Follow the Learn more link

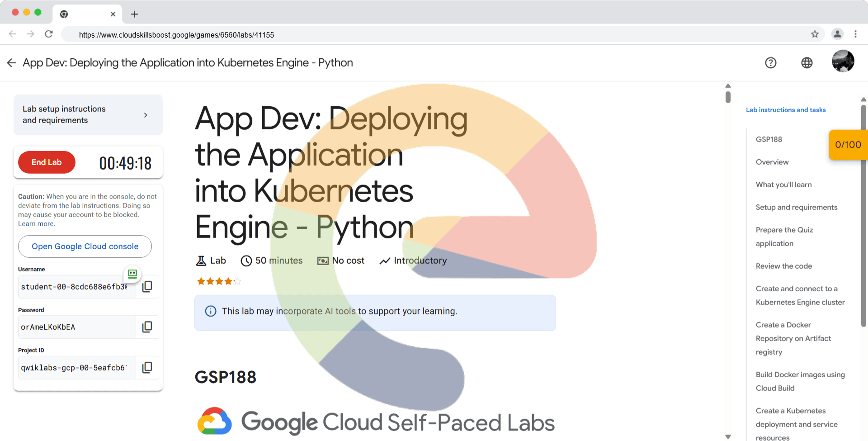pyautogui.click(x=37, y=224)
